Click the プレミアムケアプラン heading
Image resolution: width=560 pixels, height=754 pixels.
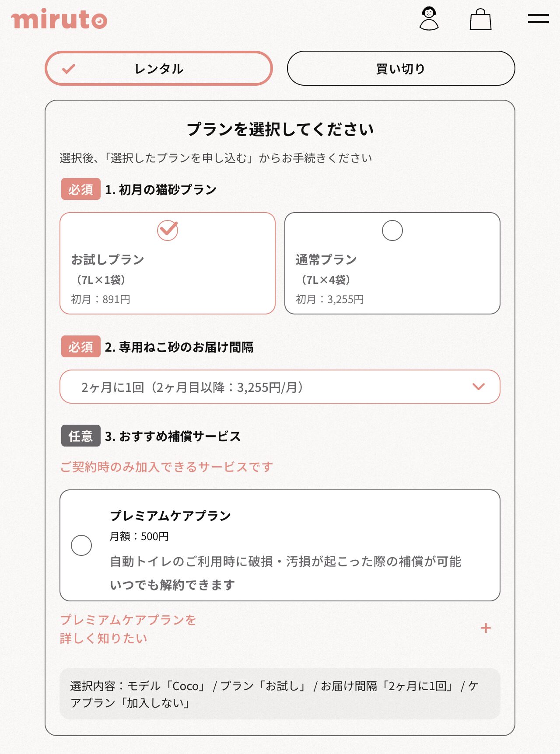click(170, 516)
